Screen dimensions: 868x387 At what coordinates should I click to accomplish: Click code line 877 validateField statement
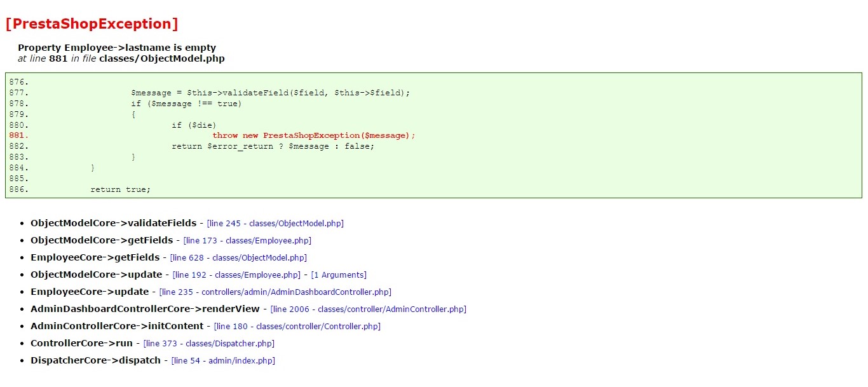(x=271, y=93)
